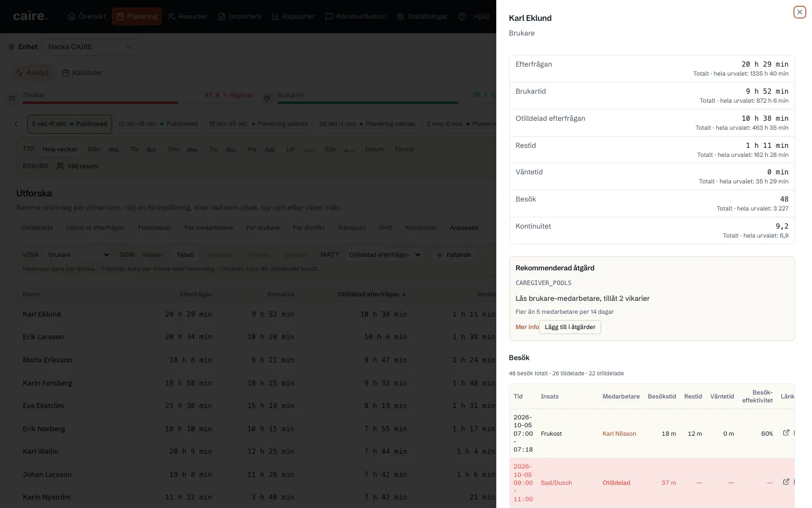Go to previous week with left chevron
Screen dimensions: 812x508
pos(16,124)
